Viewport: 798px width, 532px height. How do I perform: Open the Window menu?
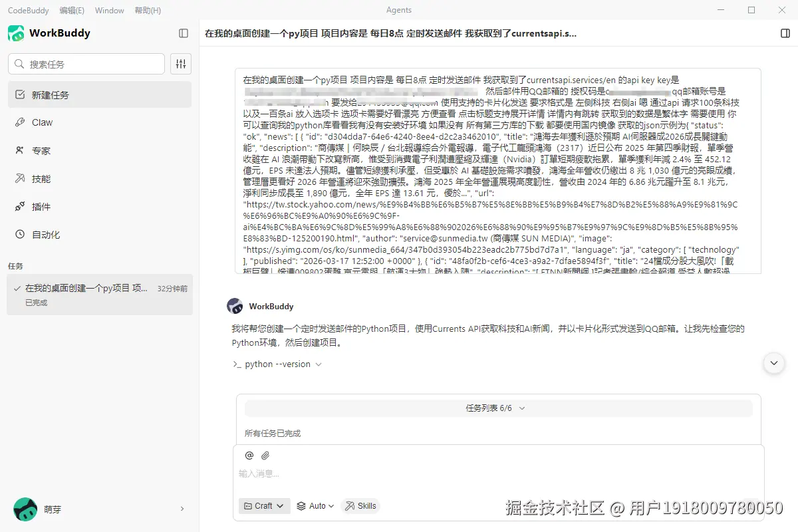tap(110, 10)
